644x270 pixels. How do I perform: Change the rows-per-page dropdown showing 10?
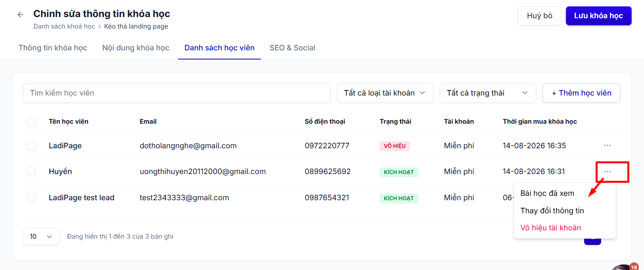click(x=42, y=236)
